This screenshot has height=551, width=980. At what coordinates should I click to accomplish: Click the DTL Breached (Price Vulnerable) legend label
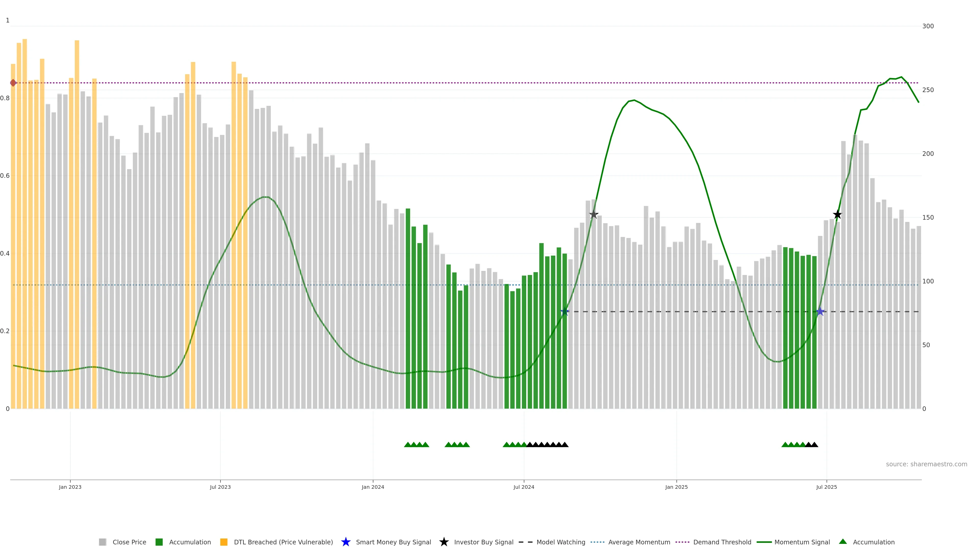pyautogui.click(x=284, y=542)
